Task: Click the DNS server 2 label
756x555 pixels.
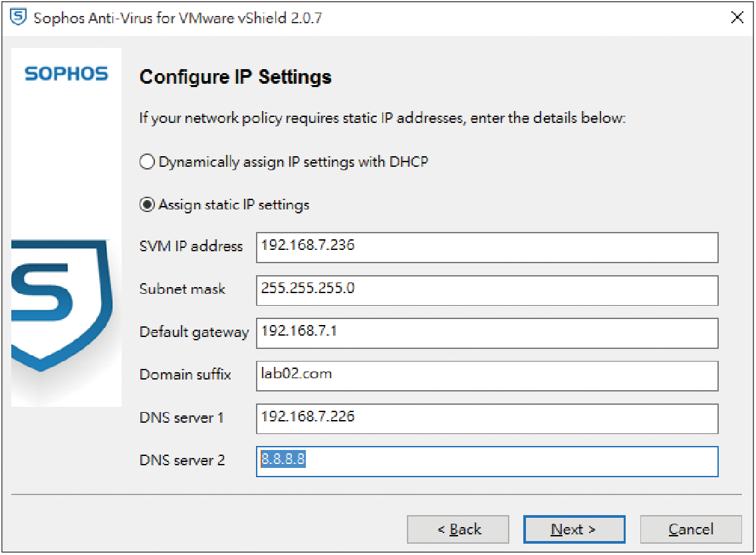Action: pos(182,461)
